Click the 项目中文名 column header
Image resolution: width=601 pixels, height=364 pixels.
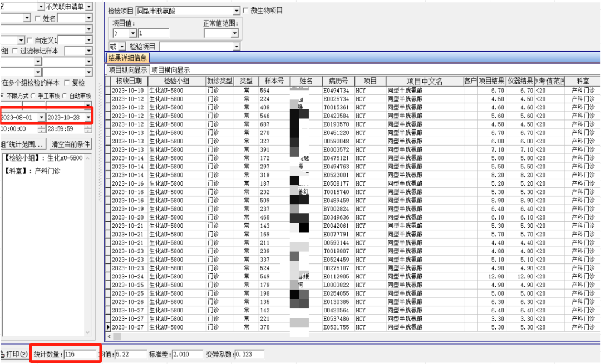tap(424, 81)
